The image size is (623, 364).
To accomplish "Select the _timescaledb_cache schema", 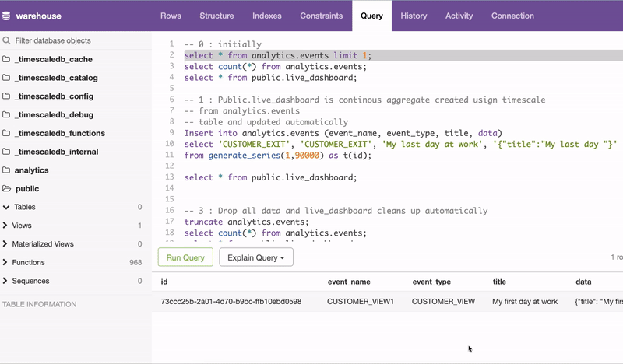I will (x=54, y=59).
